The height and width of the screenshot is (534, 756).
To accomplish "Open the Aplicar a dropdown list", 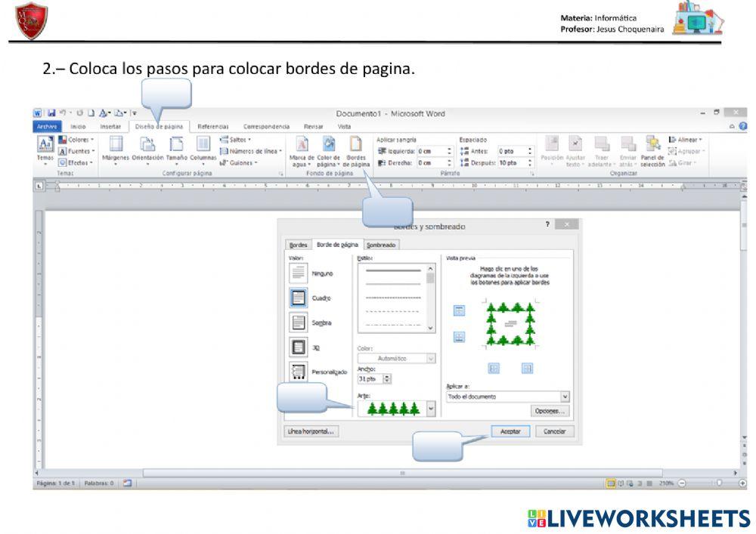I will [x=565, y=396].
